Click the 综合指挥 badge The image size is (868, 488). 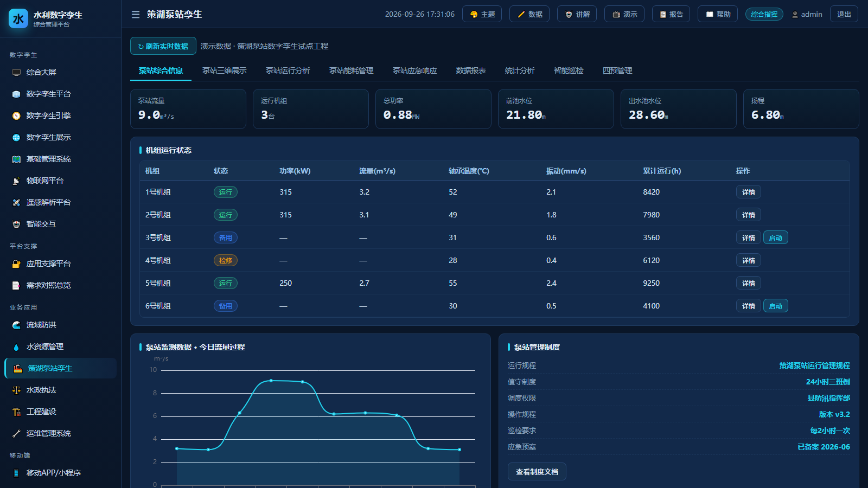point(764,14)
